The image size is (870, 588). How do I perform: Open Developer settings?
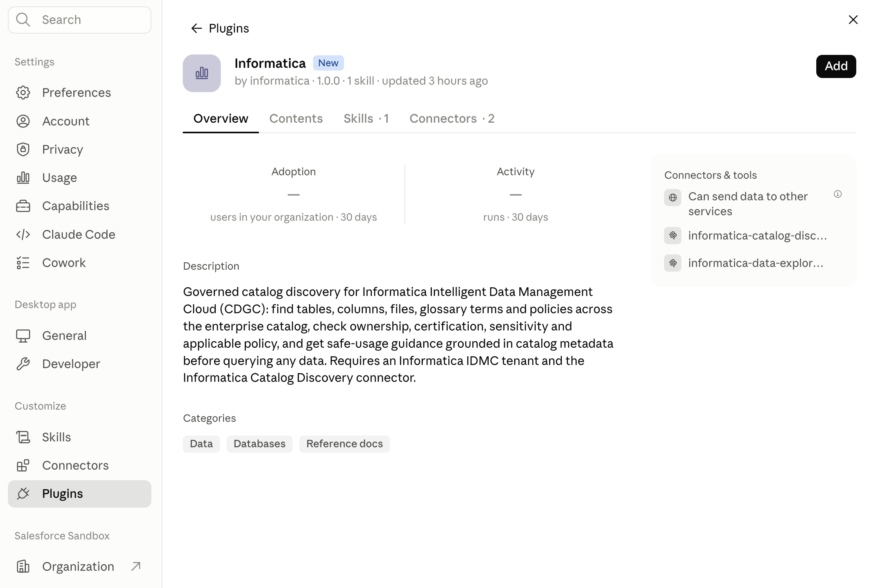(80, 364)
